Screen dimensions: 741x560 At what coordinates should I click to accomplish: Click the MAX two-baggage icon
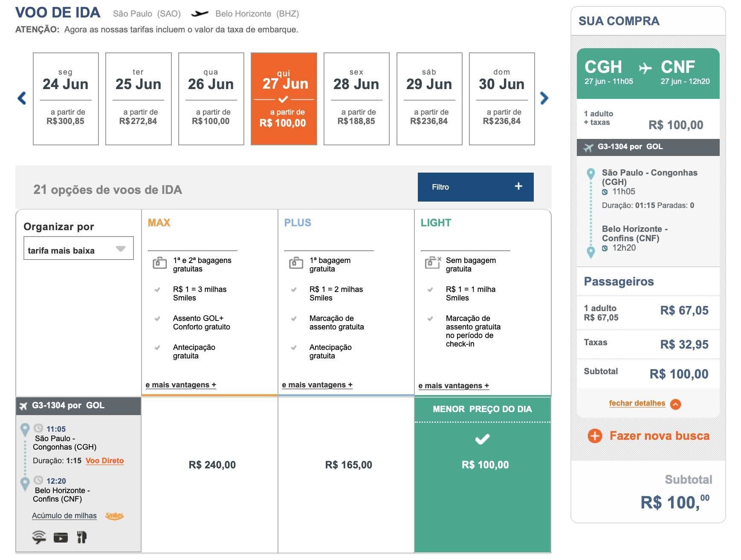click(159, 263)
